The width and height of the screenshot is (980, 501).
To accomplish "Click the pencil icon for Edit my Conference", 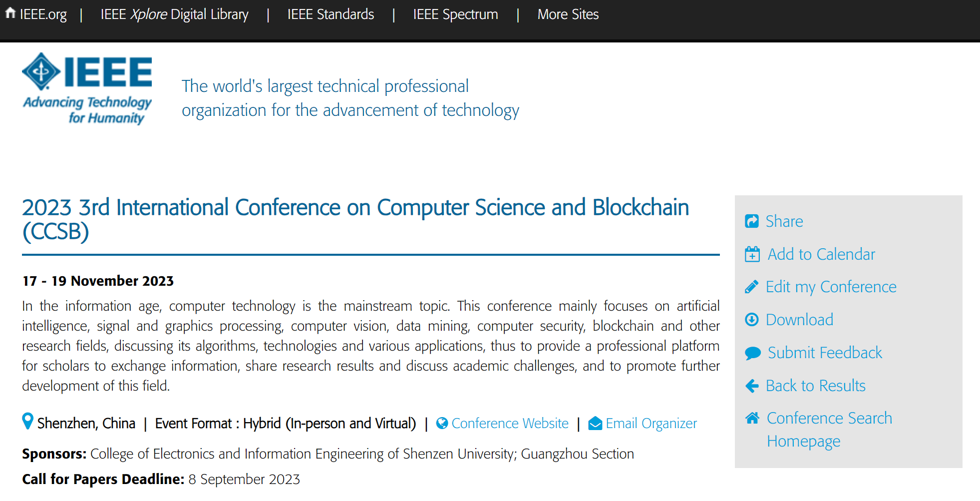I will click(752, 286).
